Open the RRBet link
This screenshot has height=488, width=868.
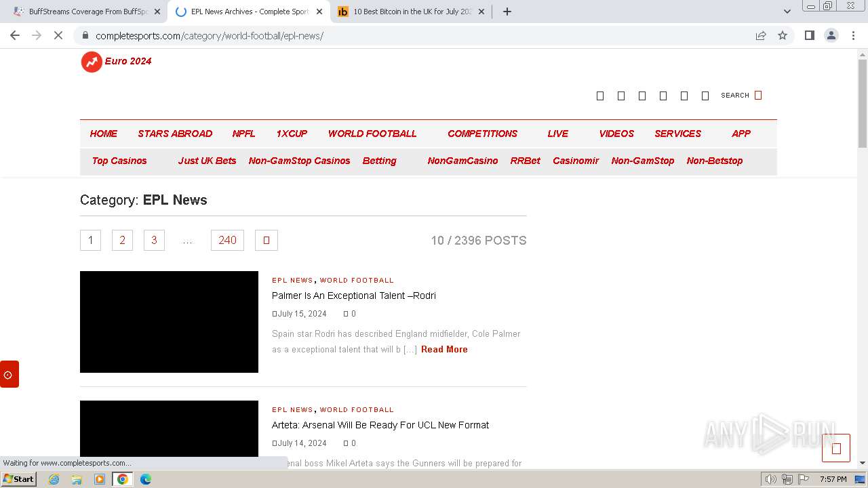(x=526, y=161)
